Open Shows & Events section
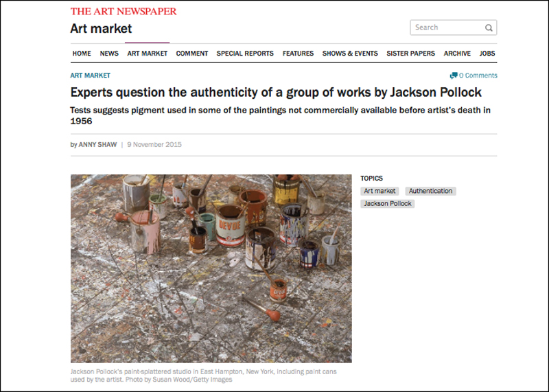This screenshot has width=549, height=392. tap(350, 54)
